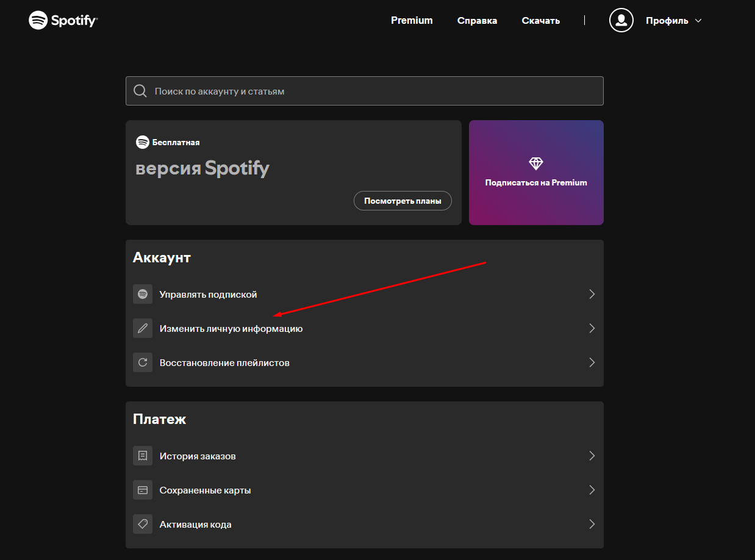Viewport: 755px width, 560px height.
Task: Expand Активация кода via right chevron
Action: pyautogui.click(x=591, y=524)
